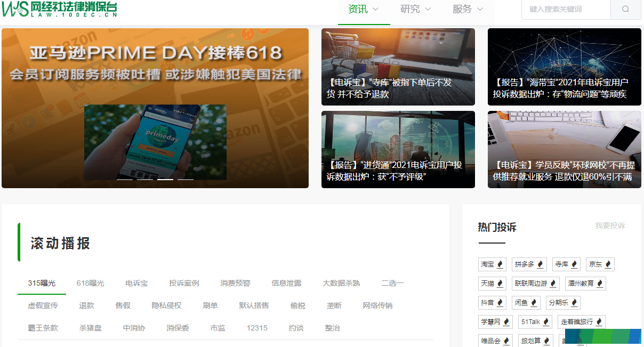
Task: Switch to the 垄断 tab
Action: pos(334,305)
